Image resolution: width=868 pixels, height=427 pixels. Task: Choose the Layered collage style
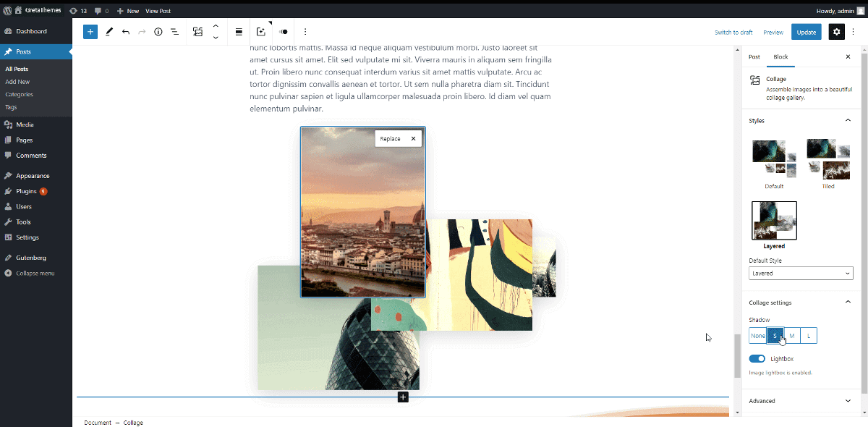(774, 225)
